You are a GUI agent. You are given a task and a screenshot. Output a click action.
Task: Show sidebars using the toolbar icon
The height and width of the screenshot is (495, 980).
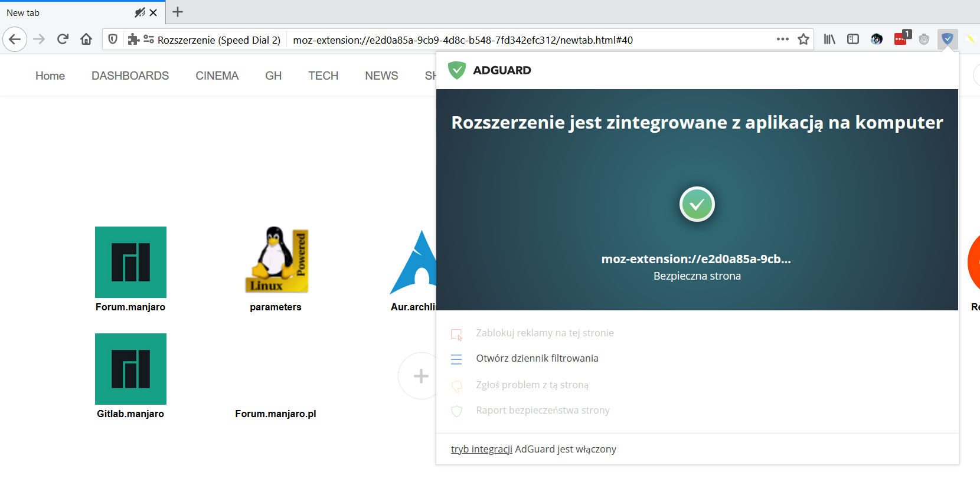pyautogui.click(x=853, y=40)
